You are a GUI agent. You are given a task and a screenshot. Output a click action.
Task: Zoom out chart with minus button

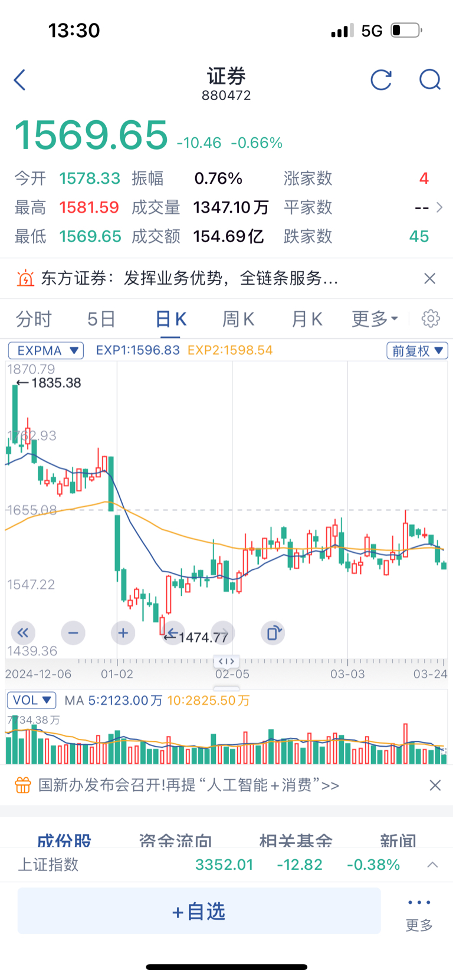[73, 633]
